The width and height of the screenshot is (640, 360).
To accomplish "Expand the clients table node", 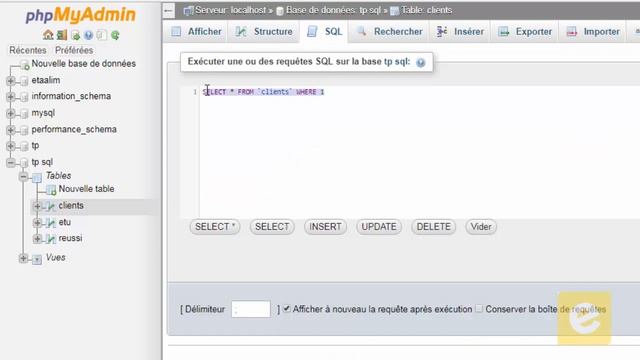I will point(38,206).
